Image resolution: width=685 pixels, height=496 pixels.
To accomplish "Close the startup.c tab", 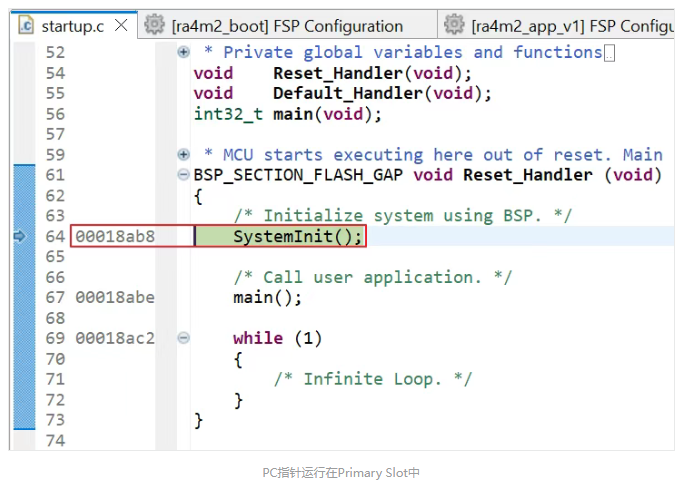I will (121, 25).
